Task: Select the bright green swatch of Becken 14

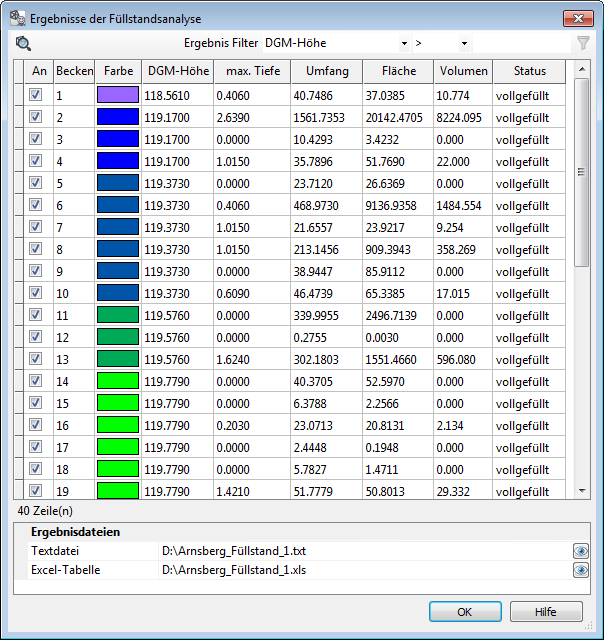Action: pyautogui.click(x=117, y=381)
